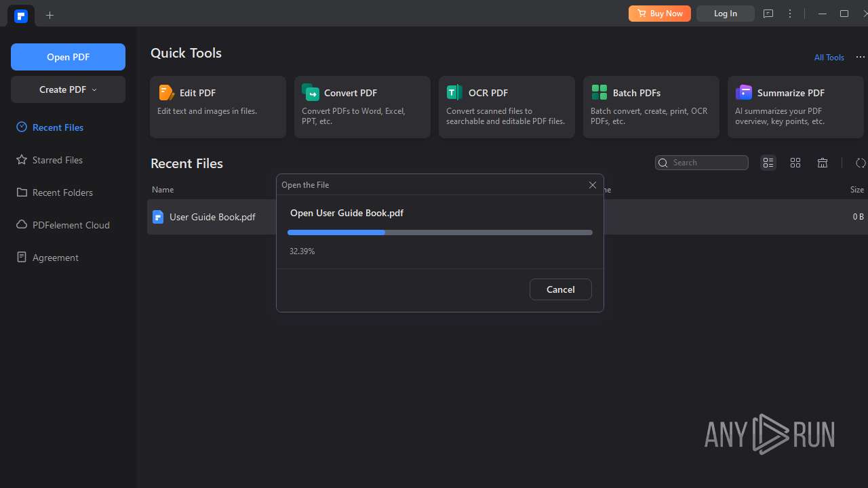Screen dimensions: 868x488
Task: Click the Batch PDFs tool icon
Action: click(599, 93)
